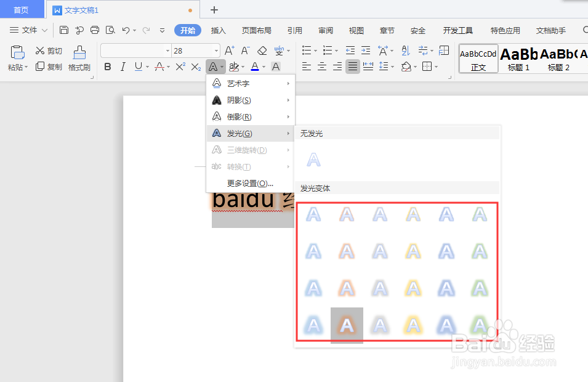Choose the orange glow variant in the grid
The width and height of the screenshot is (588, 382).
tap(347, 325)
